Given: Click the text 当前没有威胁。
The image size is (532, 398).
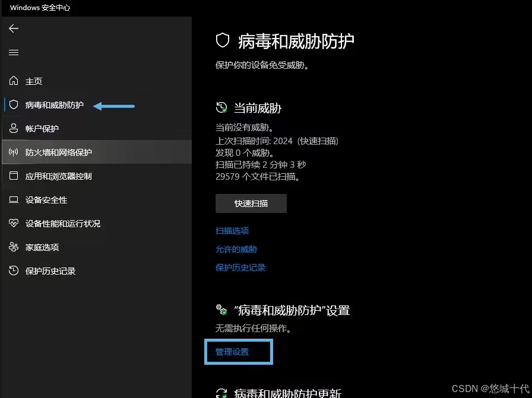Looking at the screenshot, I should coord(245,128).
